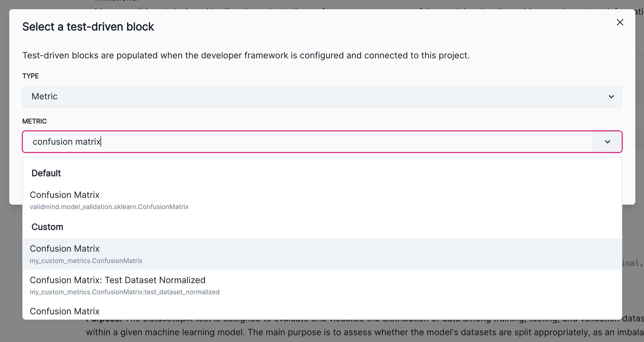Screen dimensions: 644x342
Task: Click the test_dataset_normalized identifier text
Action: coord(124,292)
